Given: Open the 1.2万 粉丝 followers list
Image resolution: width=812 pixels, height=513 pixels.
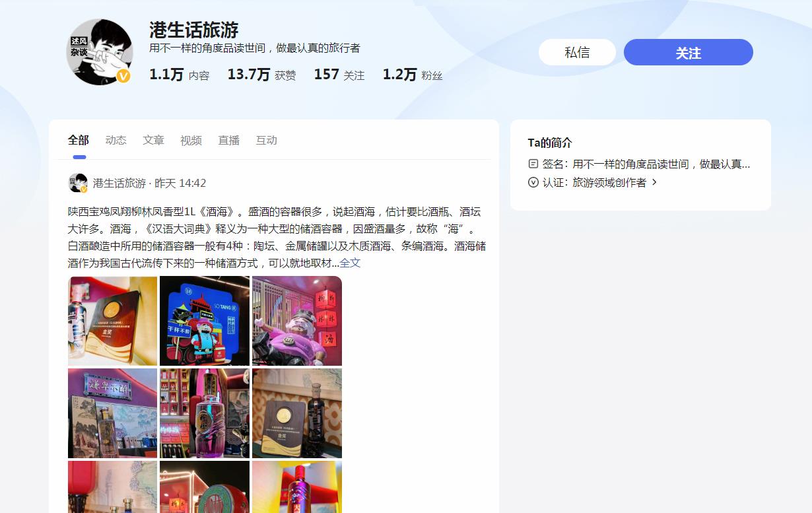Looking at the screenshot, I should [x=413, y=75].
